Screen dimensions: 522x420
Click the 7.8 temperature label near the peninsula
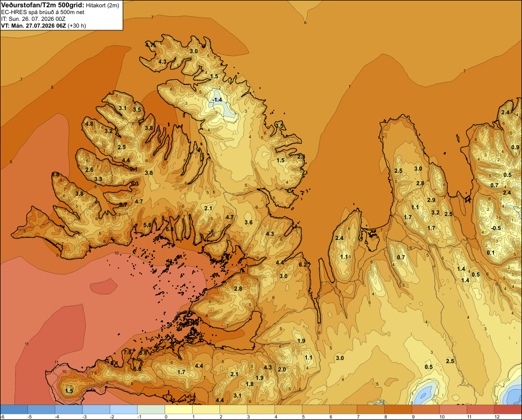(x=127, y=352)
